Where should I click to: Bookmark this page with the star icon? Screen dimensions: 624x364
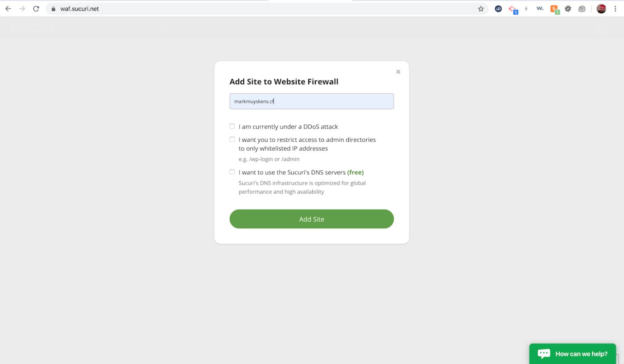[481, 9]
